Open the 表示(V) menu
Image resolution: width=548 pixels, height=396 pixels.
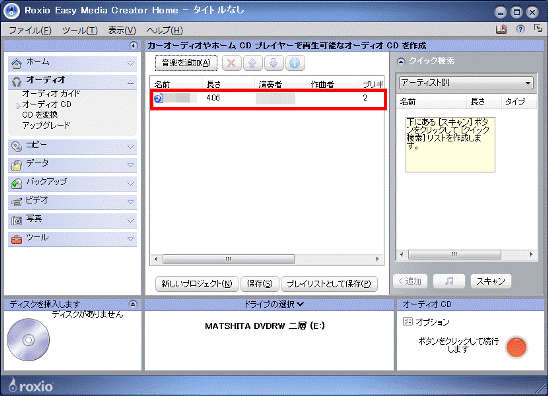[122, 30]
